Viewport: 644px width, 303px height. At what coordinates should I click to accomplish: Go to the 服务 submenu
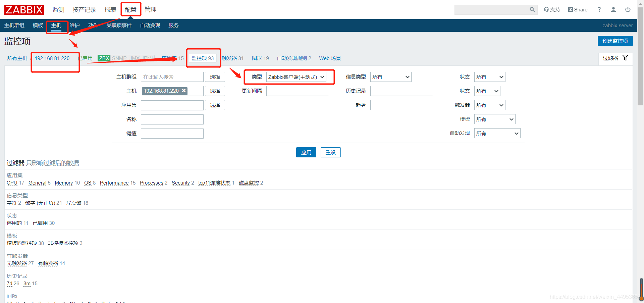click(x=173, y=26)
